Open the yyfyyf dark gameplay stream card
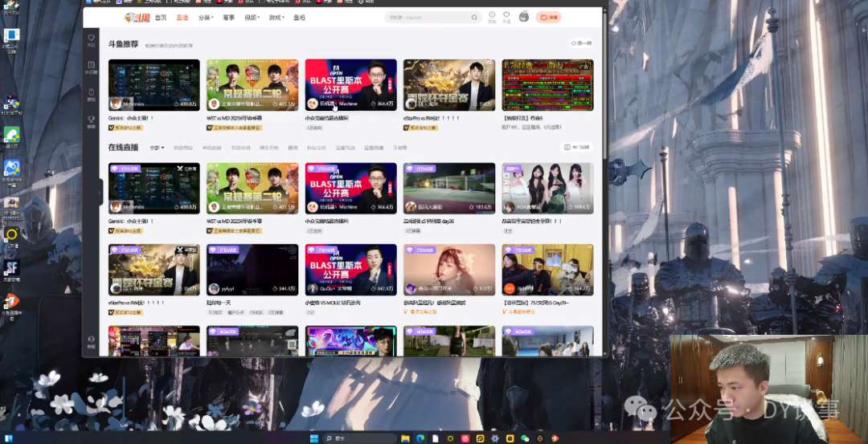Image resolution: width=868 pixels, height=444 pixels. pyautogui.click(x=252, y=269)
